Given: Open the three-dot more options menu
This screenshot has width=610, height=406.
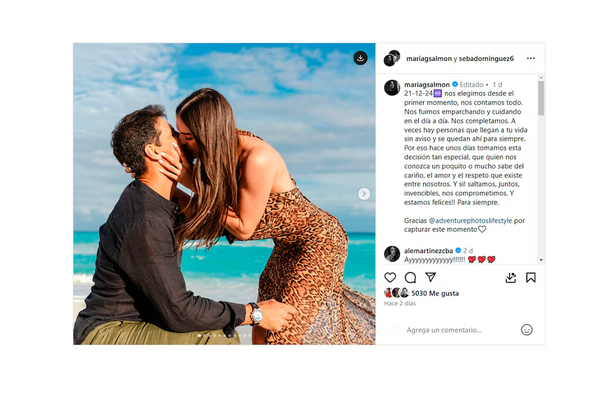Looking at the screenshot, I should 531,58.
